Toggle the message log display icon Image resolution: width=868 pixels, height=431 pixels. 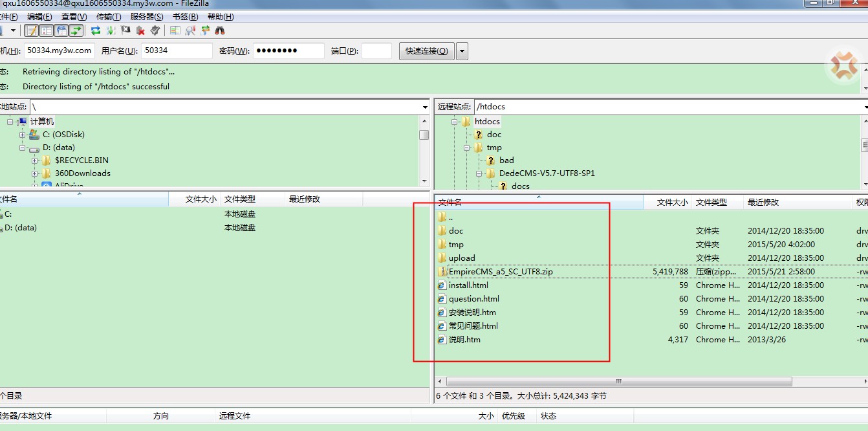tap(31, 30)
